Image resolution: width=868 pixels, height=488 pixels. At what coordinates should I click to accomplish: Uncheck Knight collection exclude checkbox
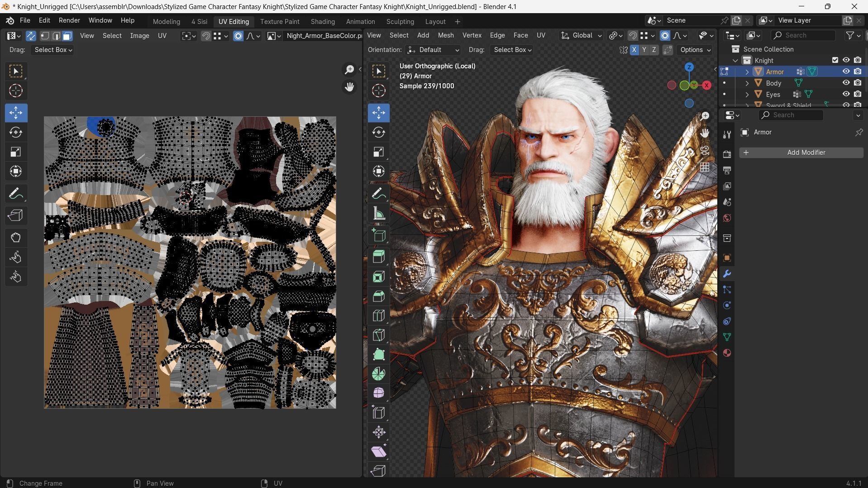pyautogui.click(x=835, y=60)
